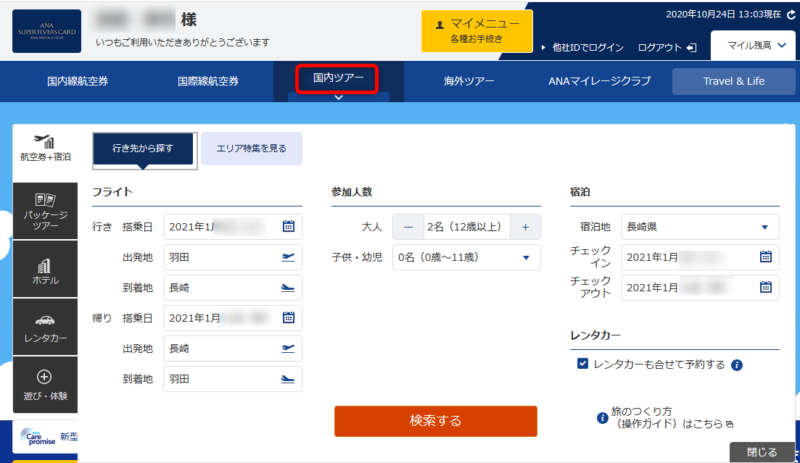This screenshot has width=800, height=463.
Task: Click takeoff icon in outbound departure 羽田 field
Action: (x=288, y=257)
